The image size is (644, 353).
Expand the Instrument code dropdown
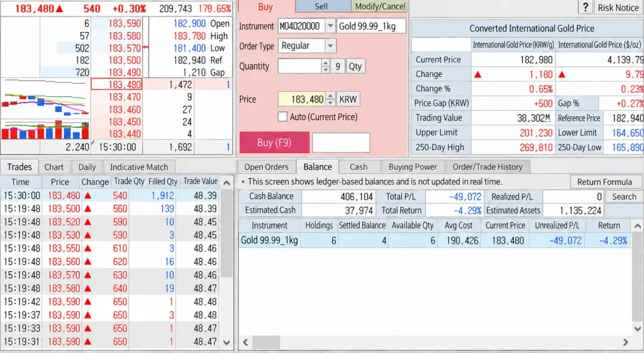330,26
